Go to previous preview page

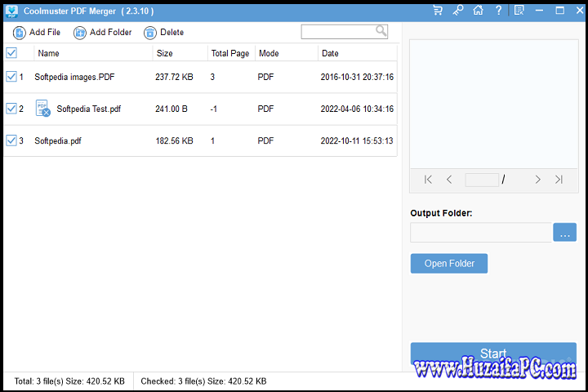click(x=449, y=180)
